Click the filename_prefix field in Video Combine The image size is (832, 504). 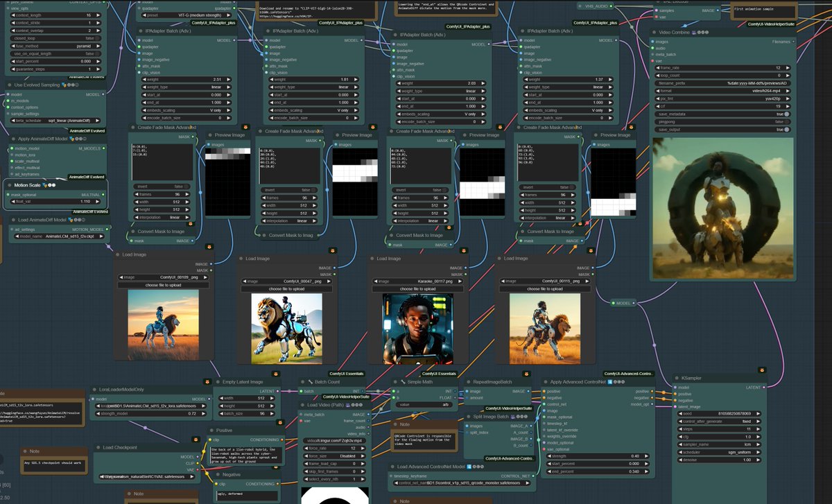[x=722, y=83]
